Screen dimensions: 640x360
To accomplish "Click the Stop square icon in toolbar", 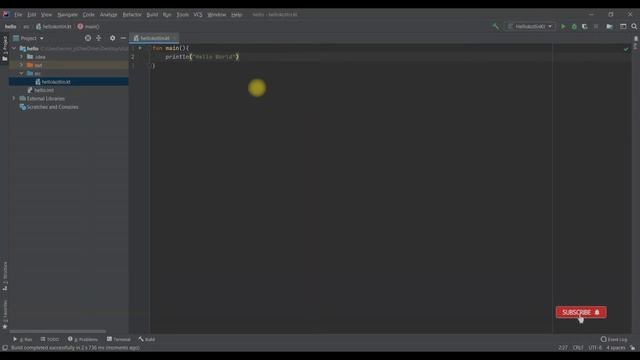I will [596, 27].
